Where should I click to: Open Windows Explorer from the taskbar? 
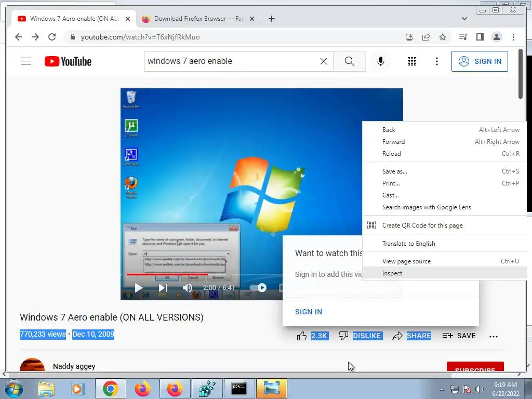pos(46,389)
